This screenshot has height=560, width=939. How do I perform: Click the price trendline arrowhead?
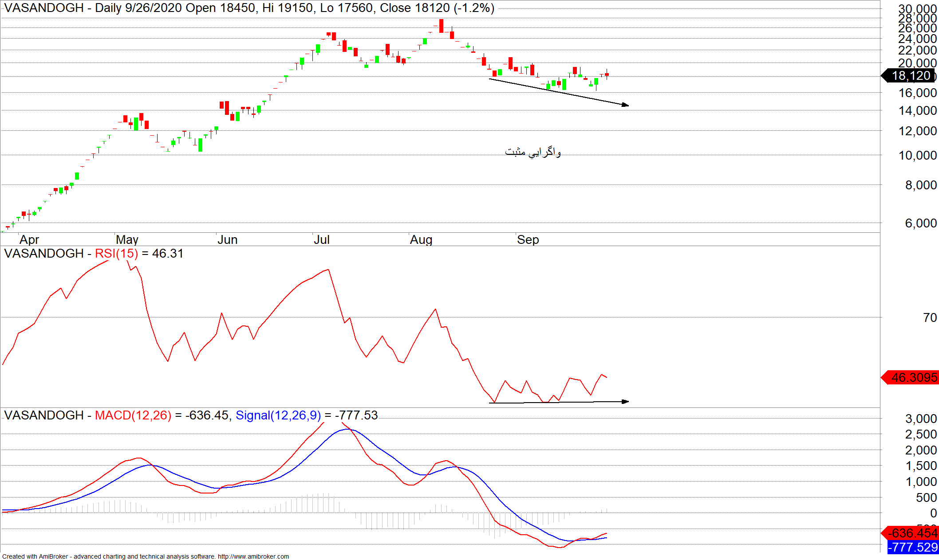(x=626, y=105)
